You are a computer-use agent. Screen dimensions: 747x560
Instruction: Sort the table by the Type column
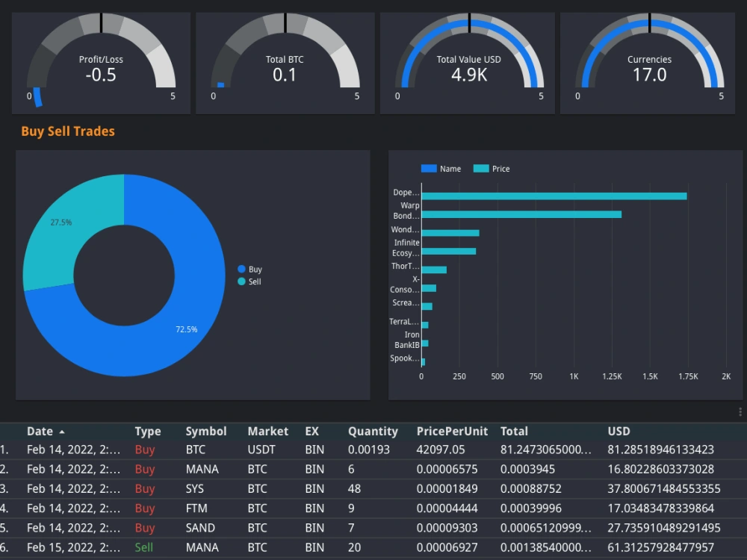tap(147, 431)
